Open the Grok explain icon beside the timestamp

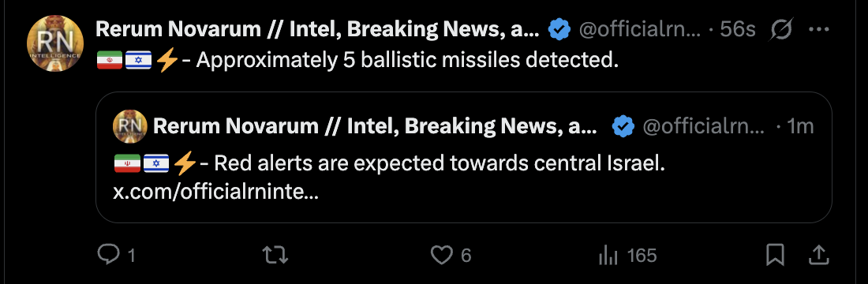[782, 29]
